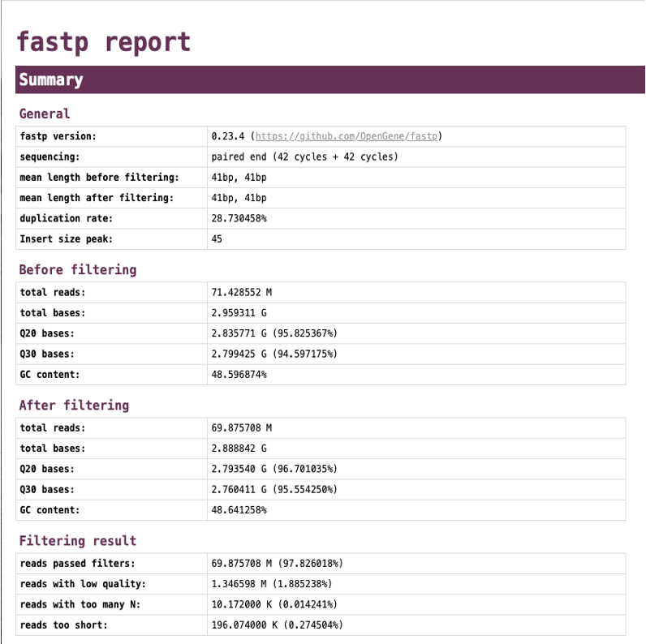This screenshot has height=644, width=646.
Task: Click the After filtering heading
Action: pyautogui.click(x=74, y=406)
